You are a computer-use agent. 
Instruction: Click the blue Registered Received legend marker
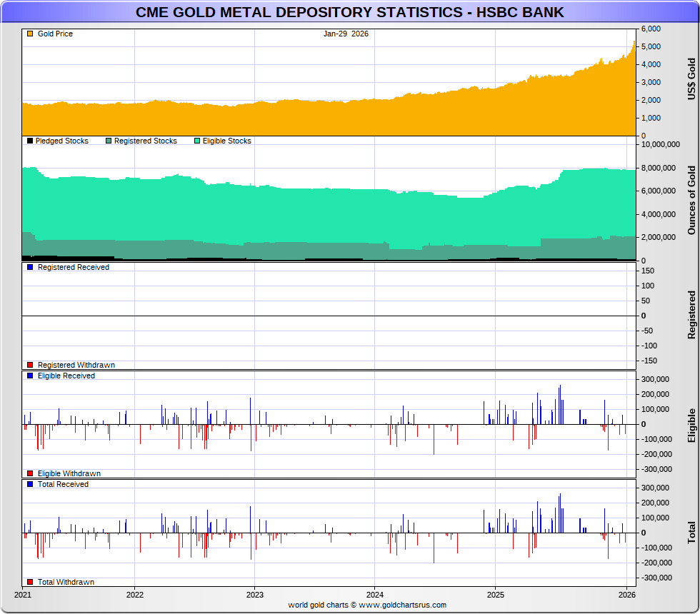(x=30, y=267)
